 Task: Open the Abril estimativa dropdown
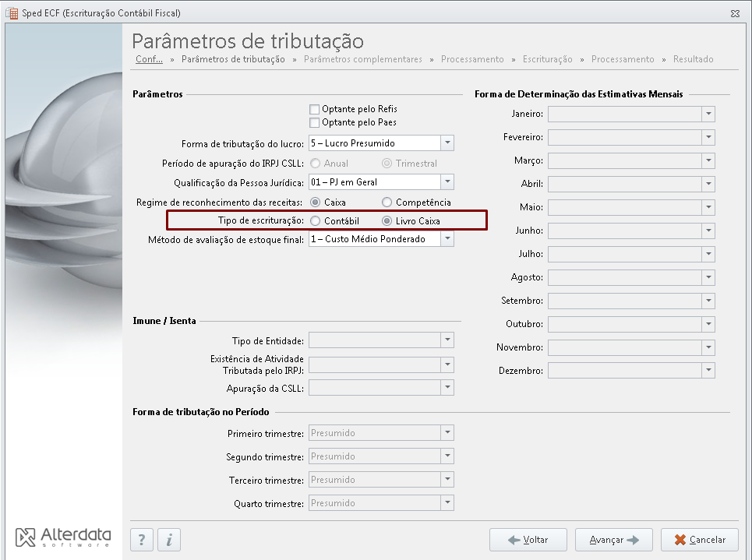point(708,184)
